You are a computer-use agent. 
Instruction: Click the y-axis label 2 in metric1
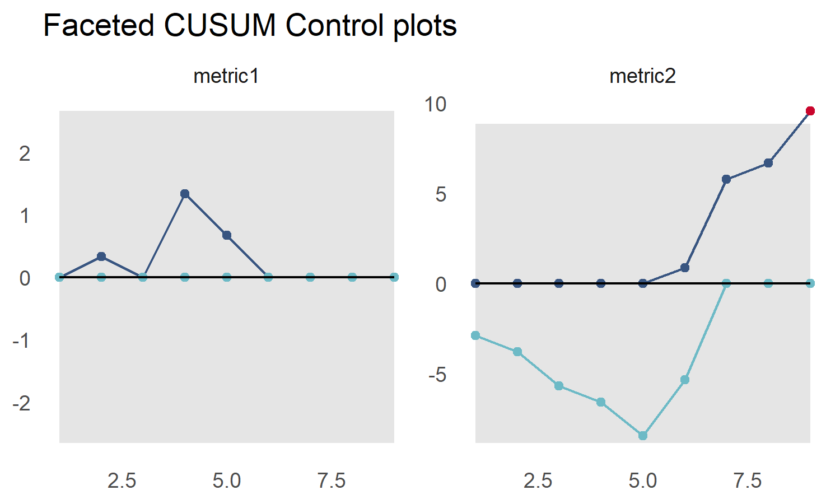tap(25, 153)
